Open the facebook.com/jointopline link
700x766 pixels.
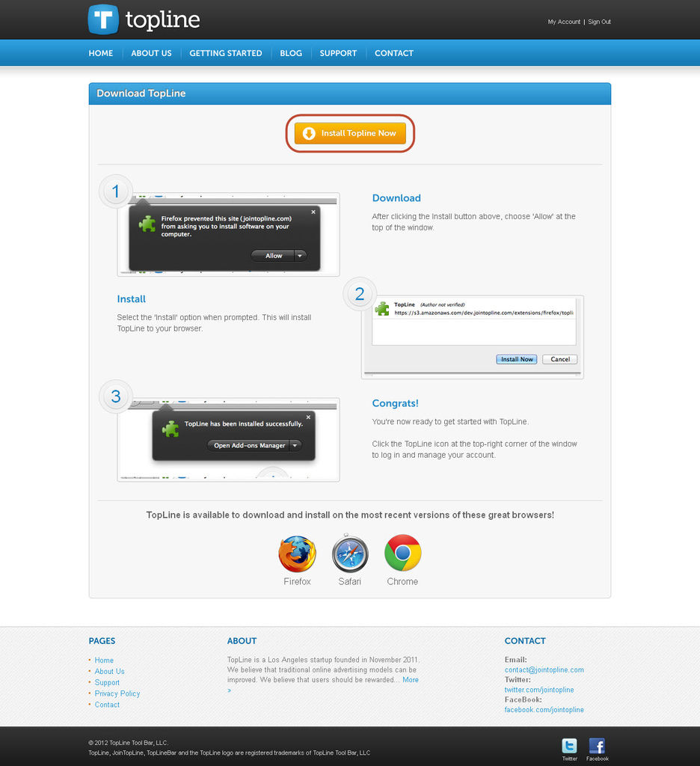pyautogui.click(x=544, y=710)
